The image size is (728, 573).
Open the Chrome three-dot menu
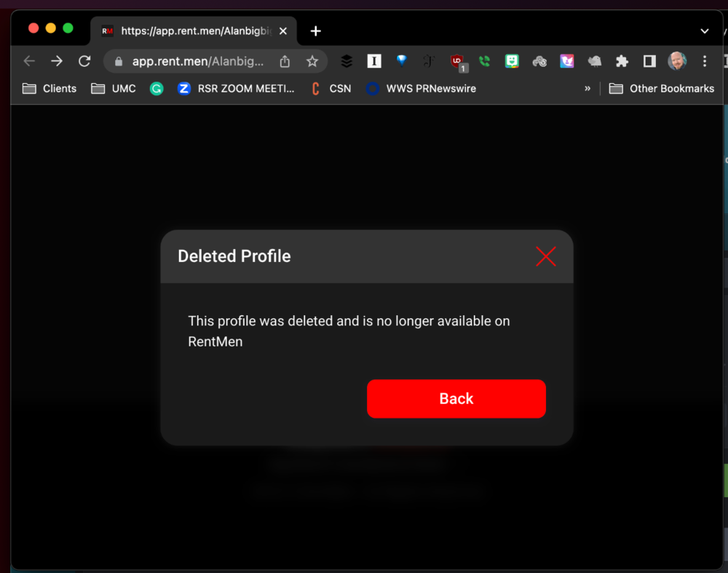pyautogui.click(x=705, y=61)
